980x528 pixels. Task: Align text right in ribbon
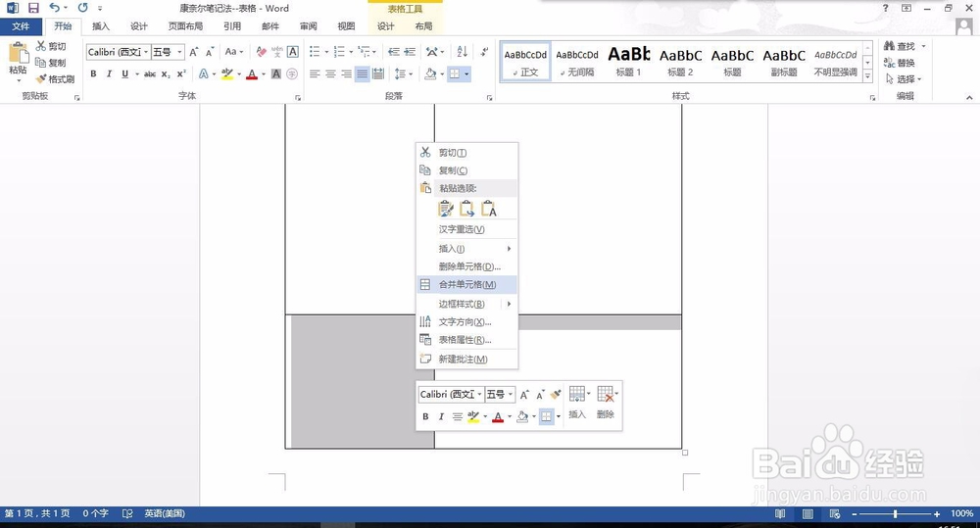pyautogui.click(x=346, y=73)
